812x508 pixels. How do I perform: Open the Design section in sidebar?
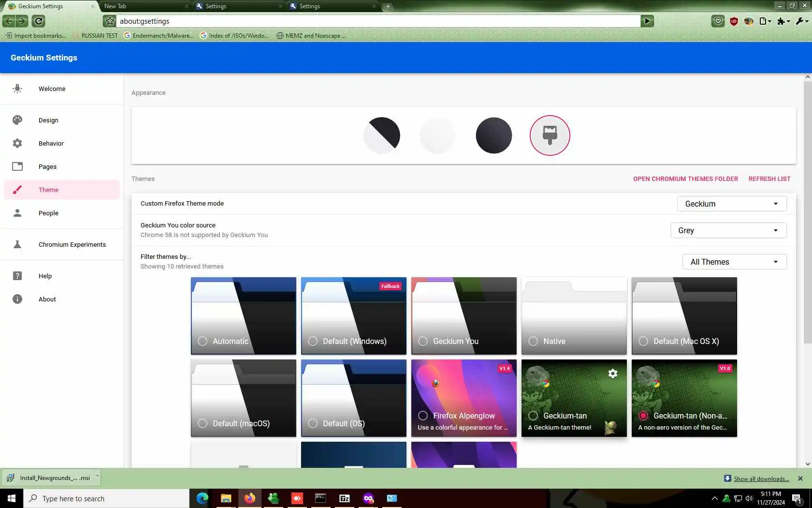tap(62, 120)
